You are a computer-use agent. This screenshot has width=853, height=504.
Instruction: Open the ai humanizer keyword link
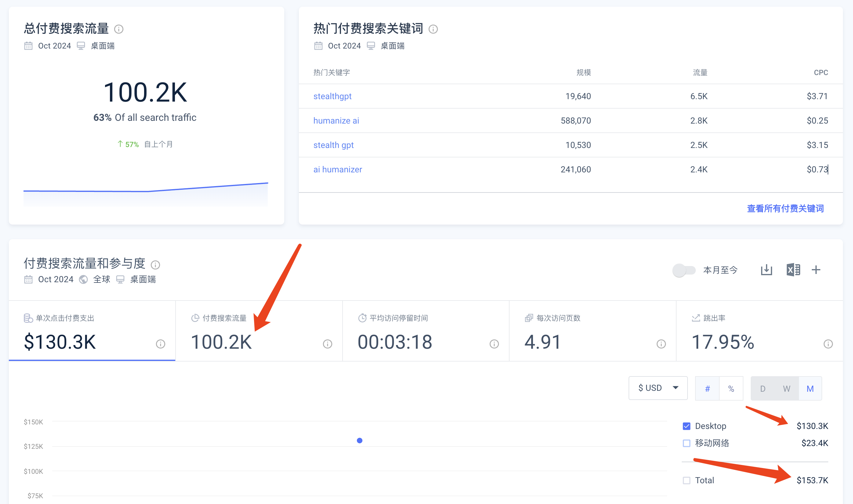(x=337, y=169)
